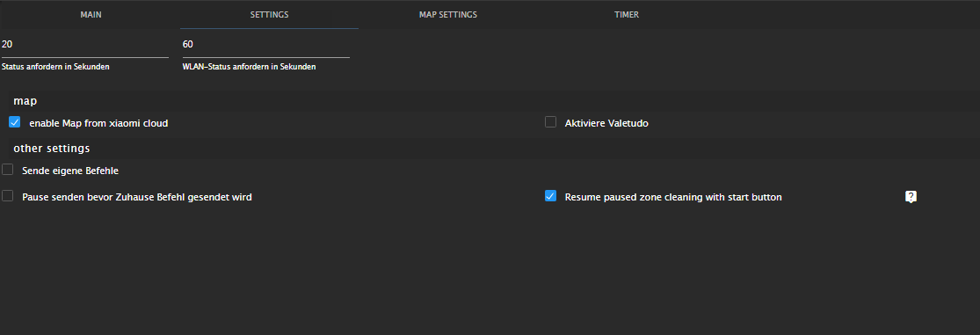Click the Status anfordern in Sekunden caption

click(x=55, y=67)
